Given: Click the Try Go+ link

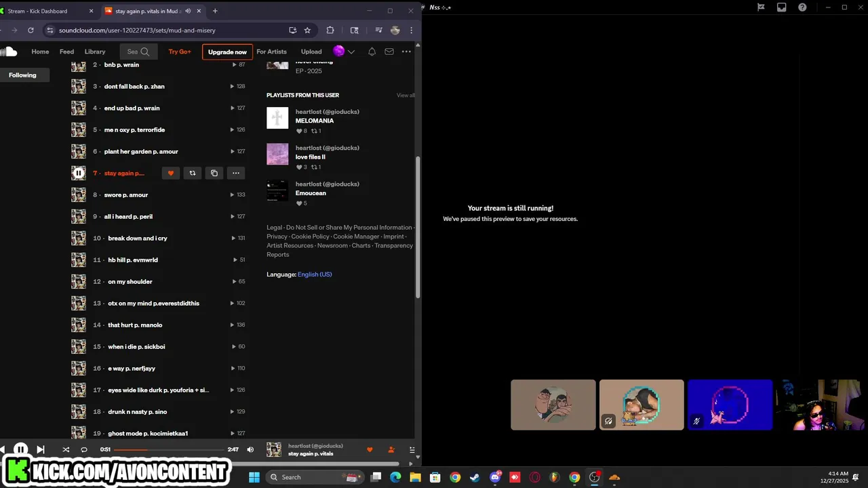Looking at the screenshot, I should coord(180,52).
